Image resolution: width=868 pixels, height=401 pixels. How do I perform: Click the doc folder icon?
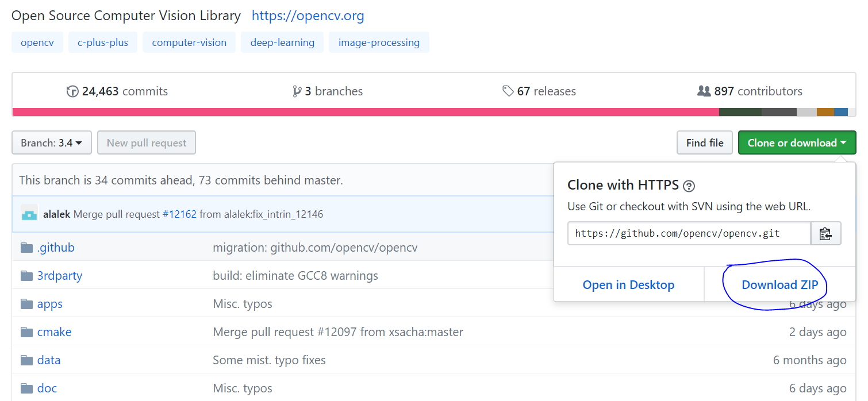(26, 388)
